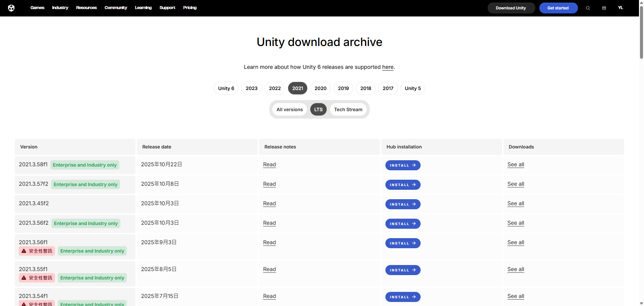
Task: Read release notes for 2021.3.54f1
Action: click(x=269, y=296)
